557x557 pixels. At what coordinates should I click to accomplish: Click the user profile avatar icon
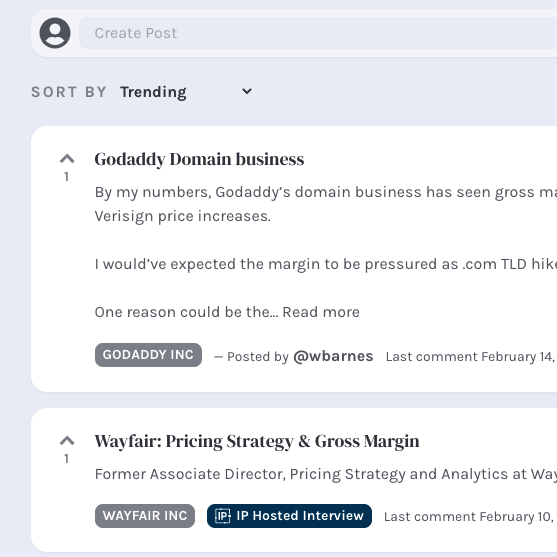pos(55,33)
